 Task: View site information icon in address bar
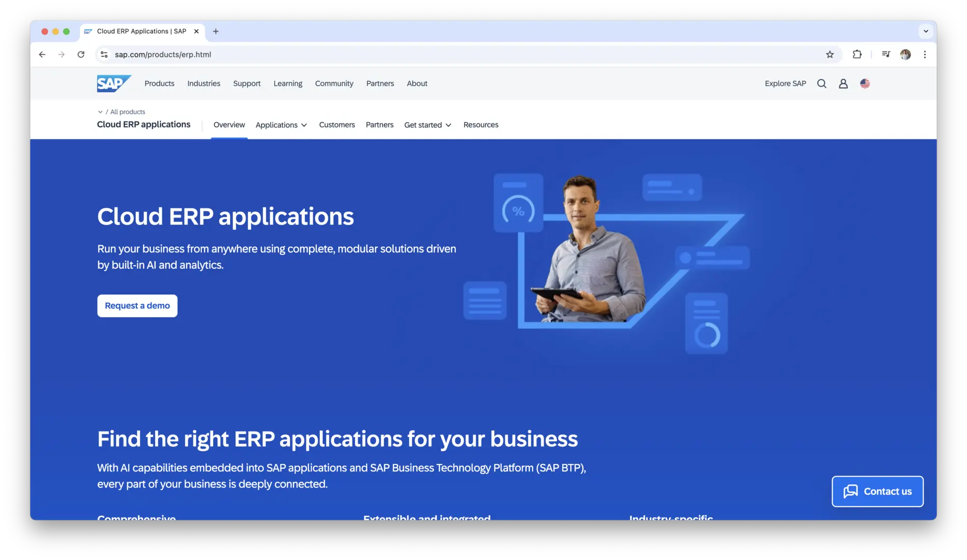coord(104,54)
